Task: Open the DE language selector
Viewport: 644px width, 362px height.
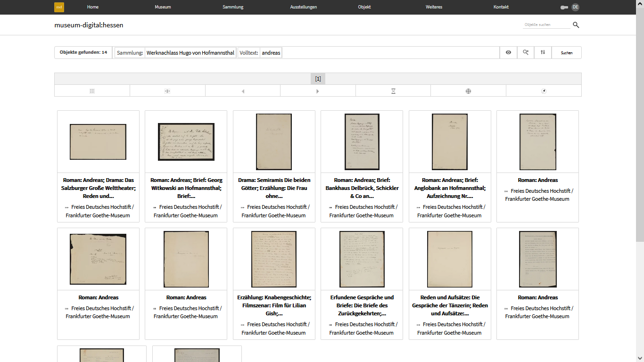Action: tap(575, 7)
